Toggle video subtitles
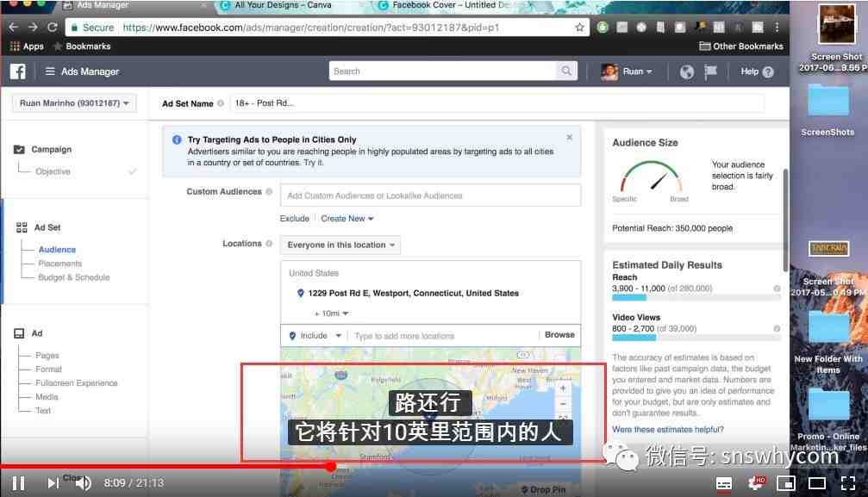Screen dimensions: 868x497 click(723, 484)
